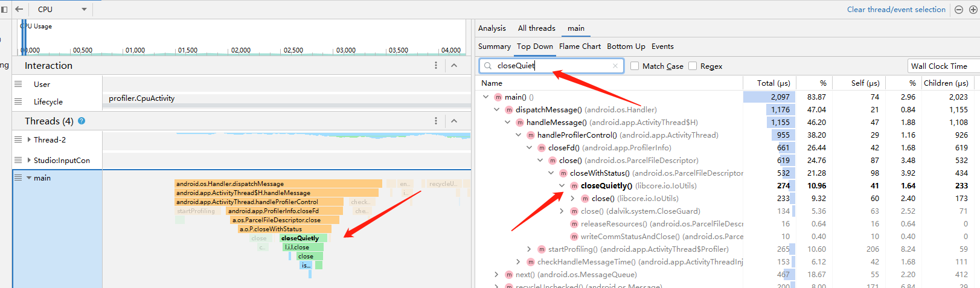
Task: Expand the Thread-2 thread
Action: [x=29, y=139]
